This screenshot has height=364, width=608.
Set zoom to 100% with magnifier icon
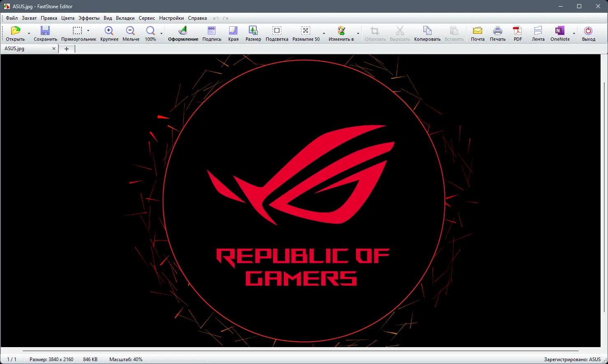pos(151,33)
